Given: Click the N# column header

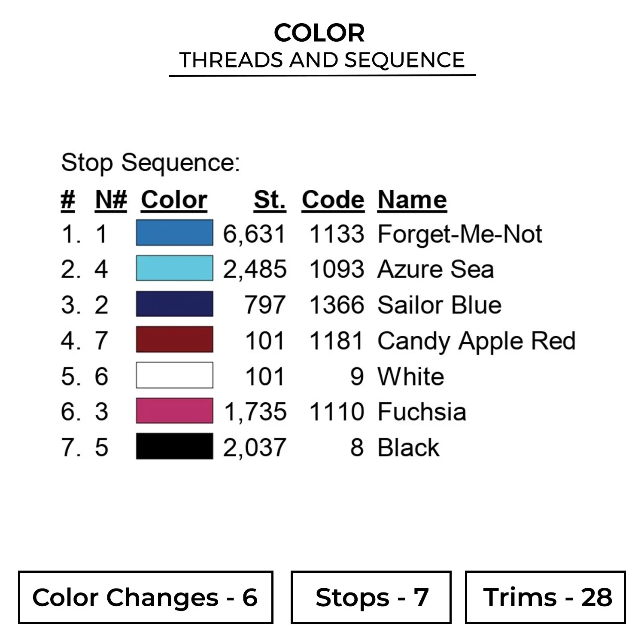Looking at the screenshot, I should click(x=111, y=200).
